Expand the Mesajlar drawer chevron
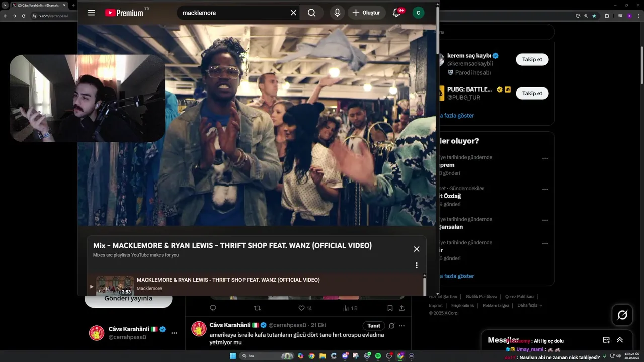Viewport: 644px width, 362px height. (x=620, y=340)
